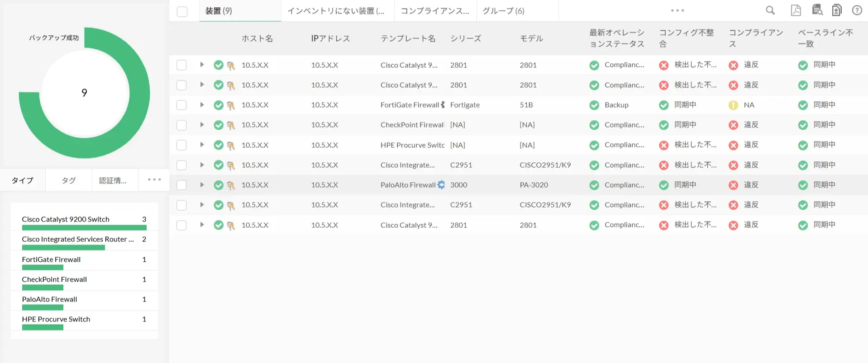Switch to the 装置 (9) tab
Viewport: 868px width, 363px height.
point(240,11)
